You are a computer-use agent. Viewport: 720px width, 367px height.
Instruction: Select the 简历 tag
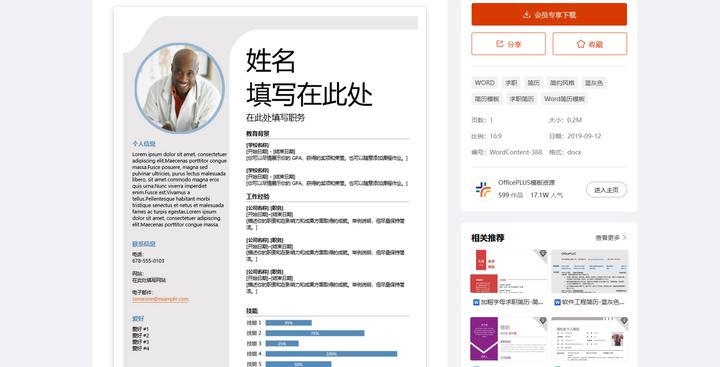pyautogui.click(x=534, y=83)
